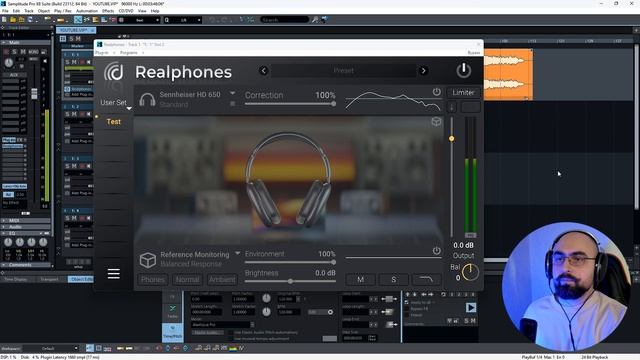Screen dimensions: 640x360
Task: Expand the Comments section in Track Editor
Action: (25, 265)
